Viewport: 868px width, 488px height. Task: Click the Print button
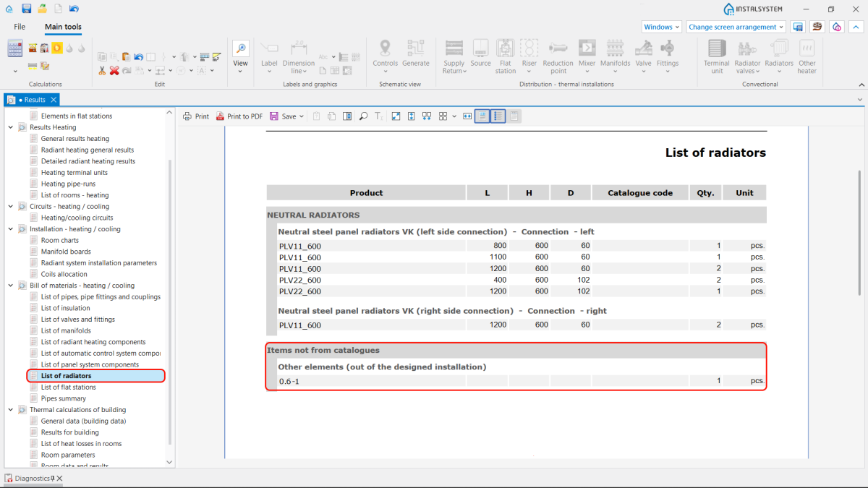196,116
